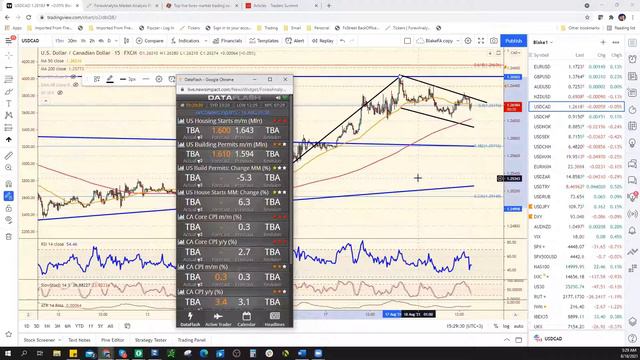640x360 pixels.
Task: Open the TradingView main menu hamburger
Action: (x=9, y=40)
